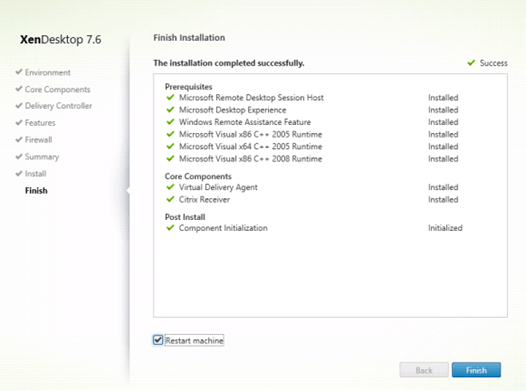Click green check for Component Initialization

[x=170, y=227]
